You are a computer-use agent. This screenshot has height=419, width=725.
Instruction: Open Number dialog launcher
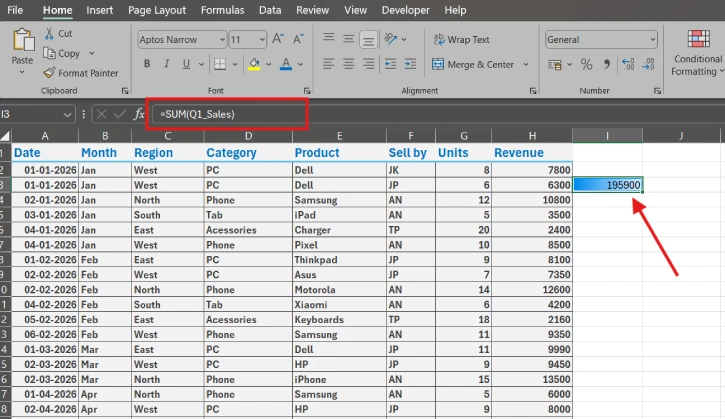click(657, 91)
